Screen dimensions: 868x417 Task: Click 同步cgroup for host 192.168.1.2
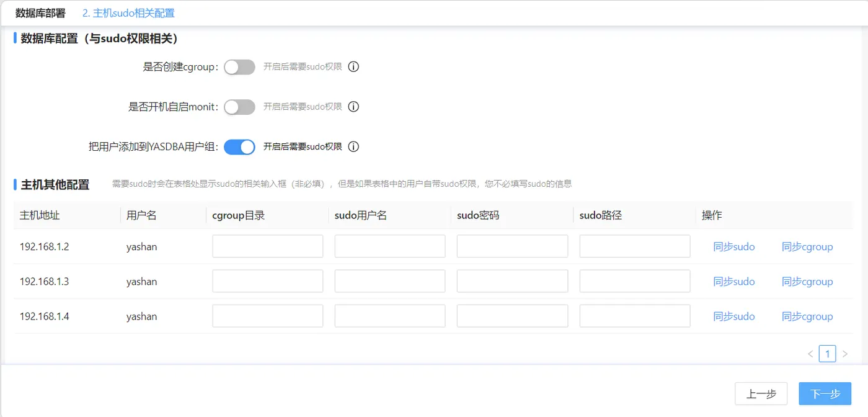[807, 246]
